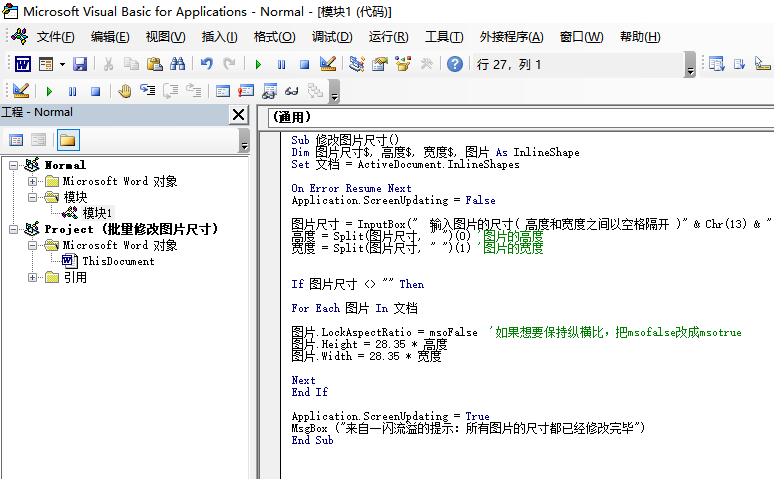This screenshot has width=774, height=479.
Task: Open the Project Explorer icon
Action: click(356, 64)
